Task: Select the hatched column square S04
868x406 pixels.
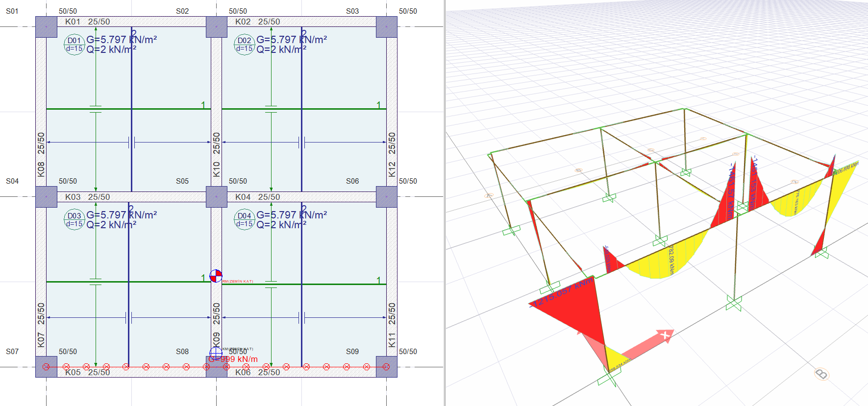Action: click(47, 197)
